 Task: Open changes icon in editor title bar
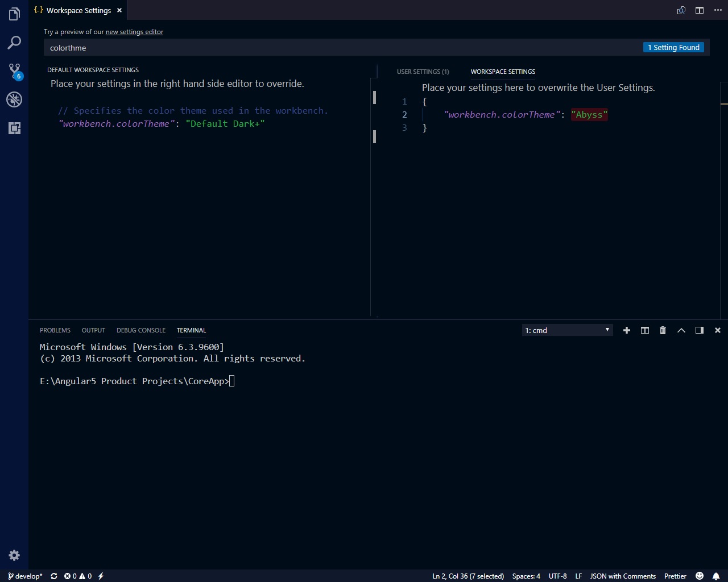[x=681, y=10]
